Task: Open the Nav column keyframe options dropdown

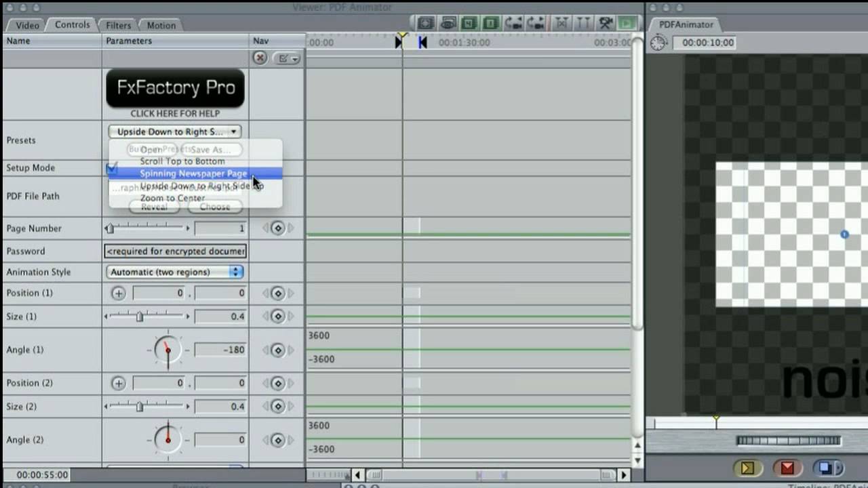Action: pyautogui.click(x=287, y=58)
